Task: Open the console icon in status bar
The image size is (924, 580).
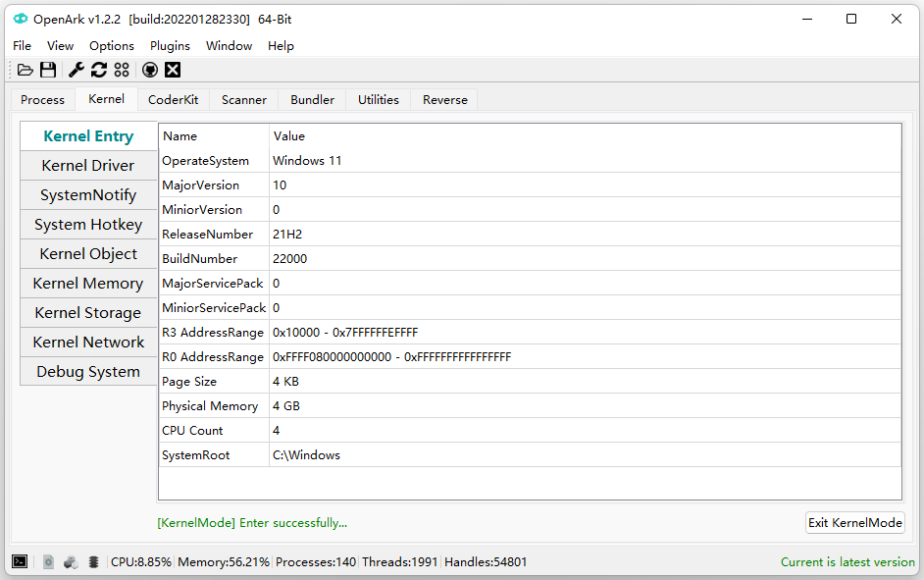Action: pyautogui.click(x=20, y=561)
